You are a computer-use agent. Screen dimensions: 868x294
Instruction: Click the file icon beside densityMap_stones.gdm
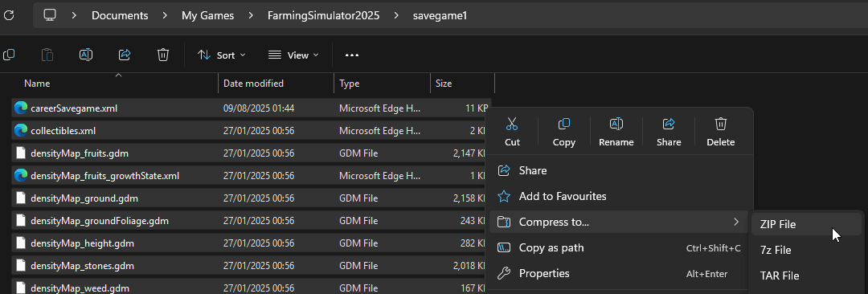[21, 266]
